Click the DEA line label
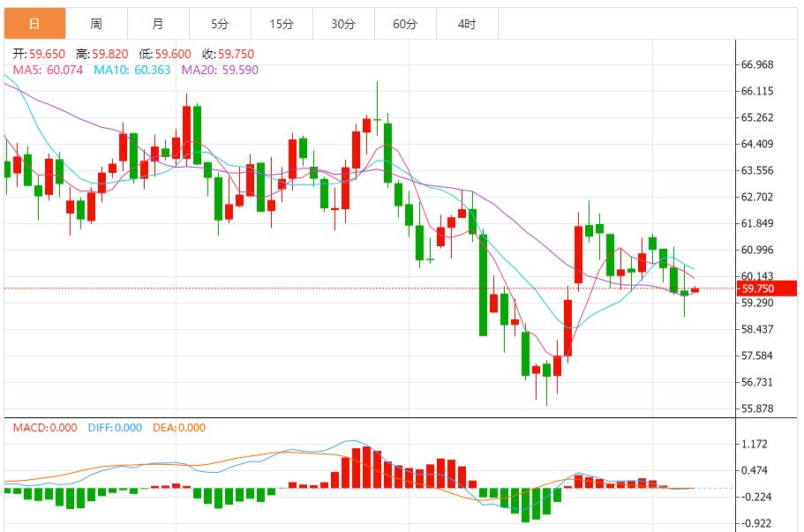The image size is (804, 532). 179,428
